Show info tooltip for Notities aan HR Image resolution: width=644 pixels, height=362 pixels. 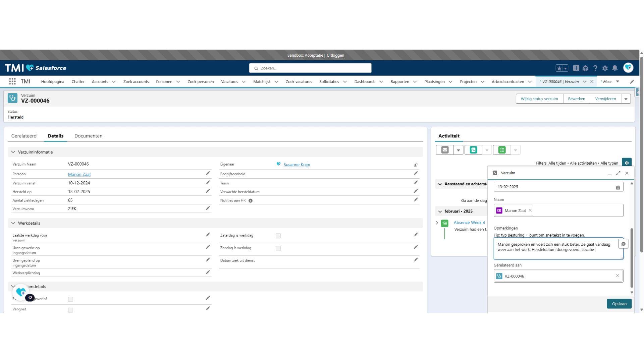pos(251,201)
